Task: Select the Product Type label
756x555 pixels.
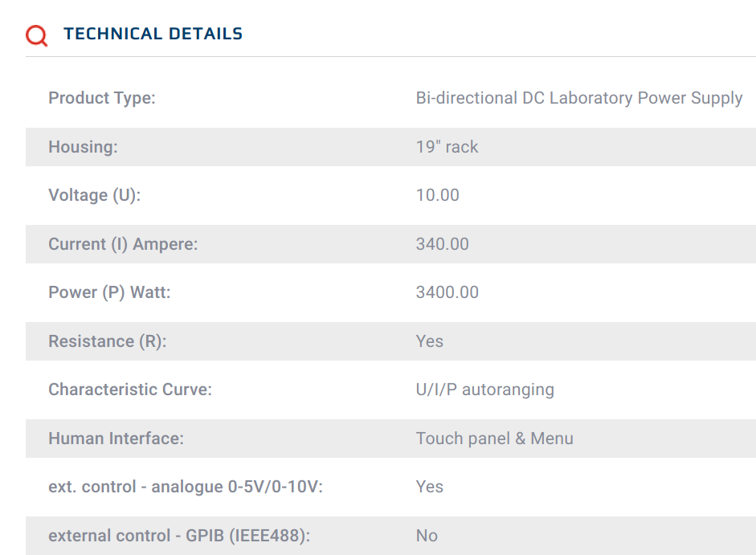Action: [x=102, y=98]
